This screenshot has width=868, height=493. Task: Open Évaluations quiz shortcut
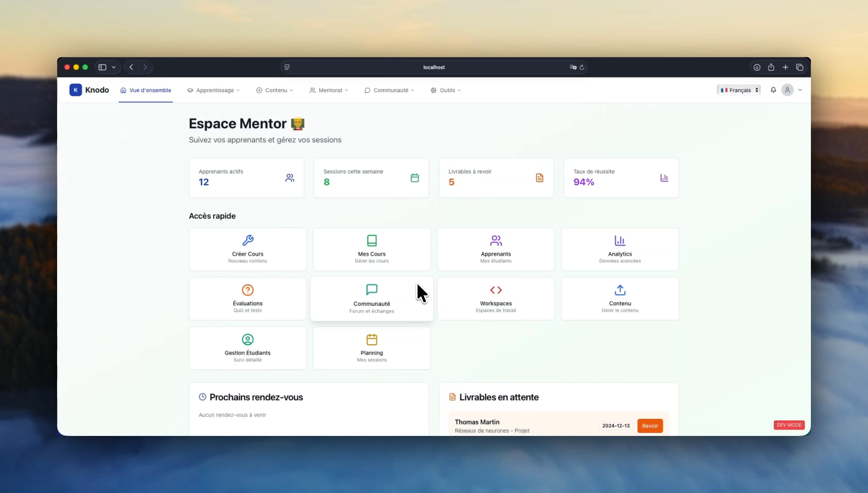(248, 299)
